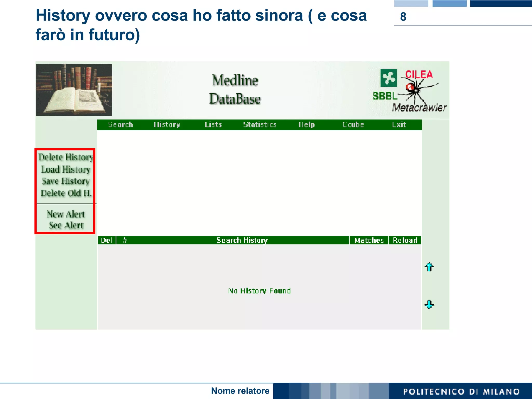532x399 pixels.
Task: Click the Del column header
Action: coord(107,240)
